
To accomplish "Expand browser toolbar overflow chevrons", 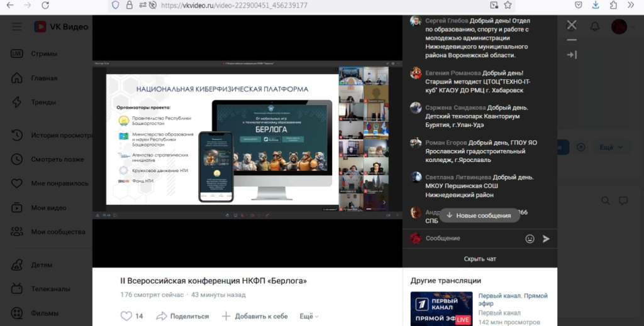I will click(631, 5).
